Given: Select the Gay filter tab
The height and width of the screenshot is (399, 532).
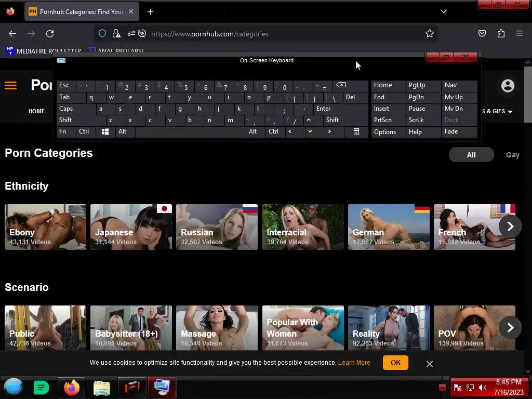Looking at the screenshot, I should click(513, 155).
